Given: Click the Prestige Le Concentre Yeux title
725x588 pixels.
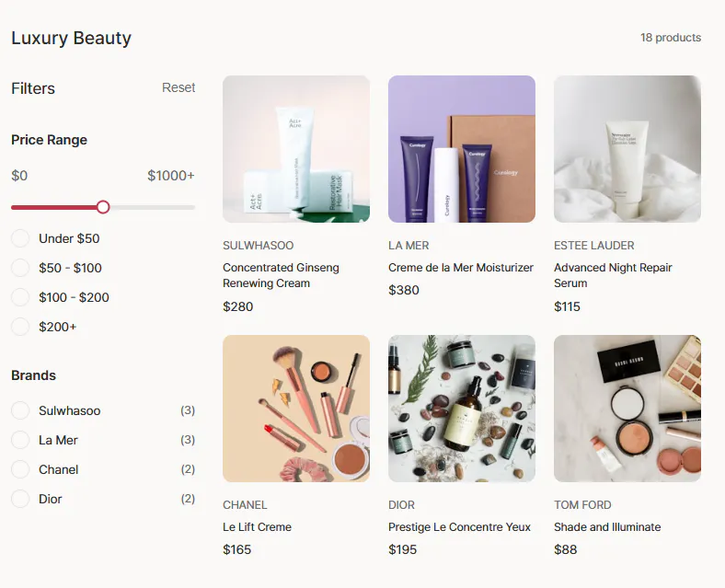Looking at the screenshot, I should point(459,527).
